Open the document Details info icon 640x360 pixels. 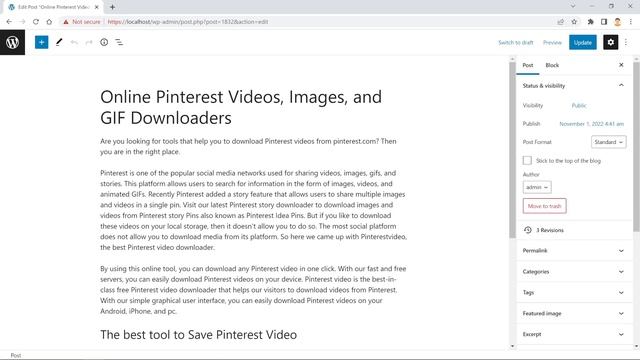coord(104,42)
